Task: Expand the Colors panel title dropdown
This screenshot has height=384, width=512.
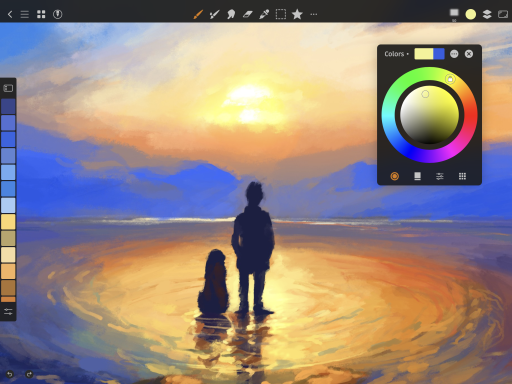Action: pyautogui.click(x=396, y=54)
